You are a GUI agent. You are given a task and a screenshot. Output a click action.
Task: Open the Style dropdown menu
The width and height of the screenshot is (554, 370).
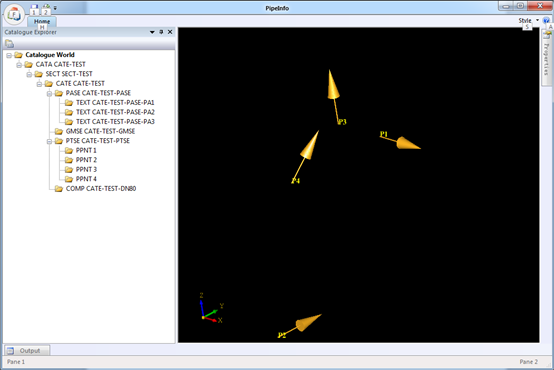click(x=529, y=20)
